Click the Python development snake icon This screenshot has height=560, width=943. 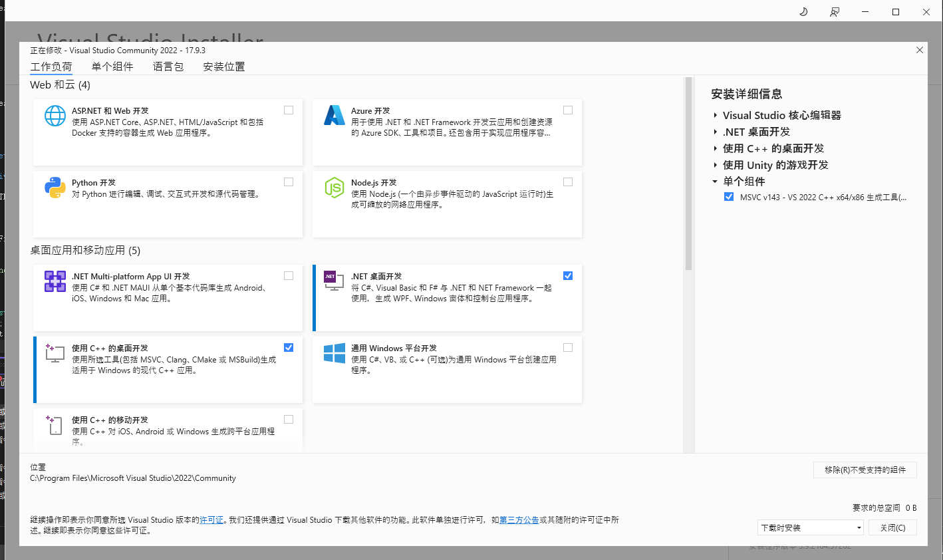point(55,188)
